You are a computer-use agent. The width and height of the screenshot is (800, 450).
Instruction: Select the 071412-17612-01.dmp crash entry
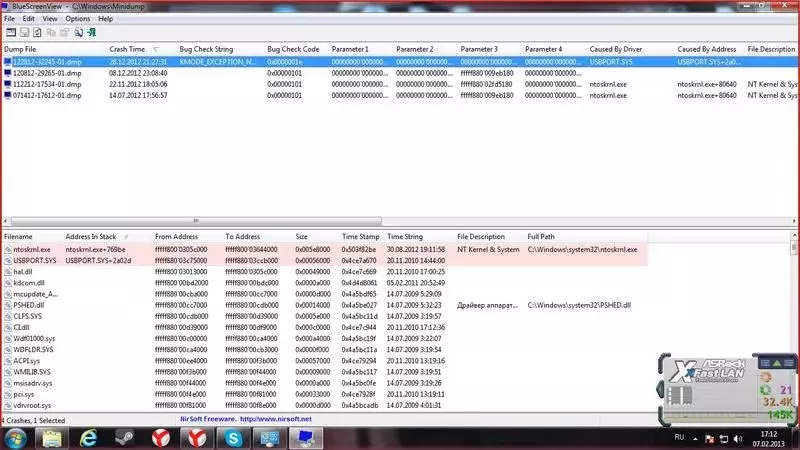coord(399,95)
